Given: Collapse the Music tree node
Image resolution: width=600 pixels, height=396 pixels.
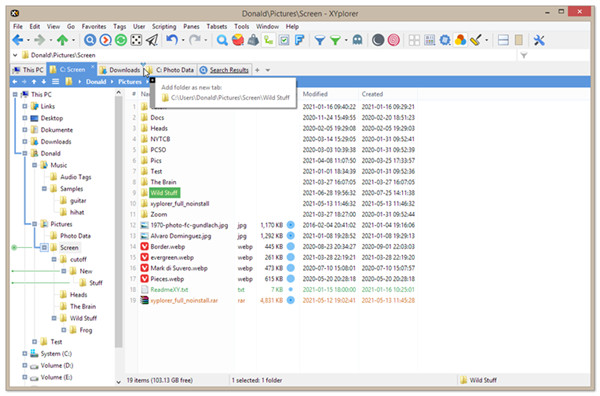Looking at the screenshot, I should [x=34, y=165].
